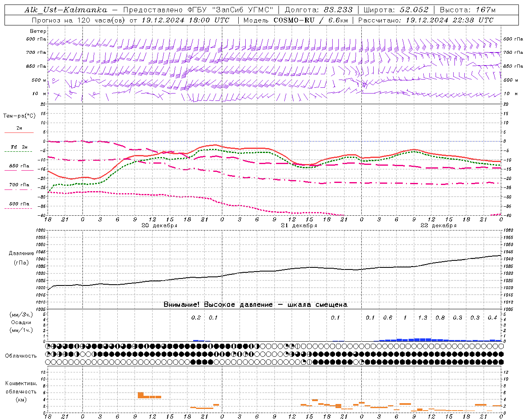Click the '(мм/1ч.)' unit label
Viewport: 525px width, 420px height.
coord(21,330)
